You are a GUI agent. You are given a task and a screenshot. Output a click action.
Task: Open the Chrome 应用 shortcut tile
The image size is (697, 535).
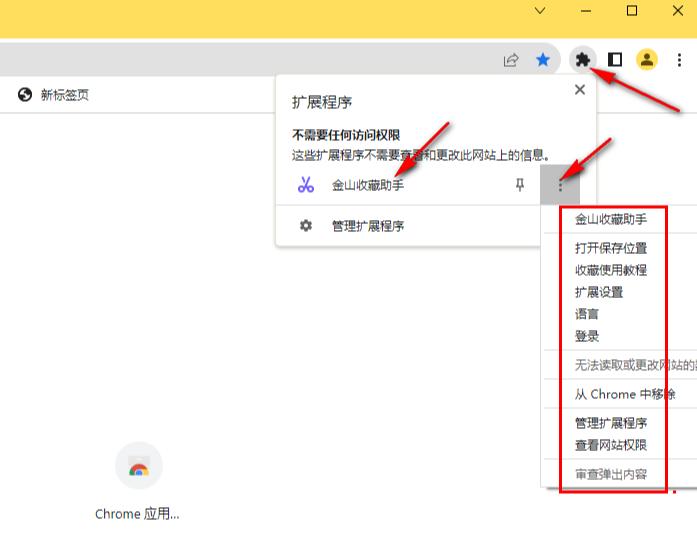(139, 465)
